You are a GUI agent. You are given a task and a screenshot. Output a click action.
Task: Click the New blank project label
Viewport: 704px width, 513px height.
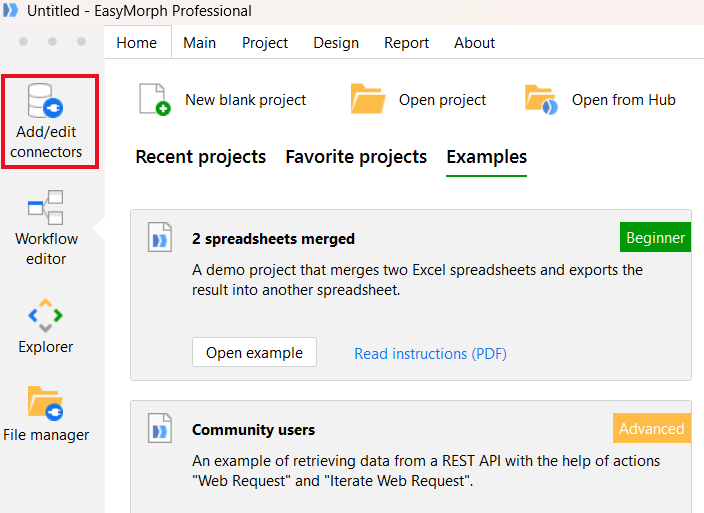pyautogui.click(x=246, y=100)
